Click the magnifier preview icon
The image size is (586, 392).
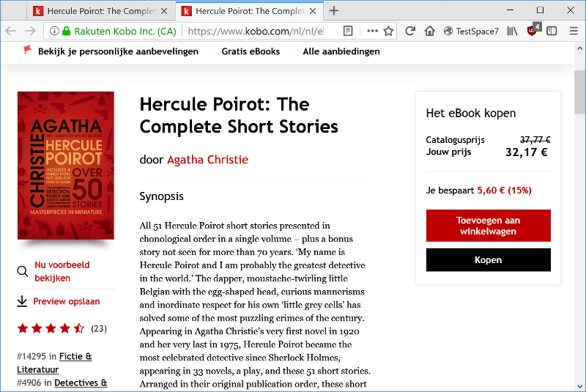pyautogui.click(x=23, y=271)
